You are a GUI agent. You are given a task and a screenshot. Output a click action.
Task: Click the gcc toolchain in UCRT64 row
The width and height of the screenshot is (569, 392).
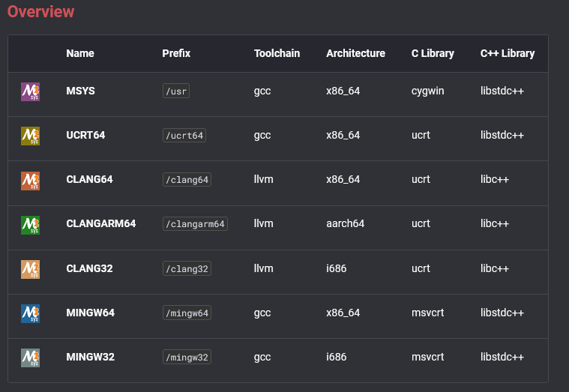tap(262, 136)
